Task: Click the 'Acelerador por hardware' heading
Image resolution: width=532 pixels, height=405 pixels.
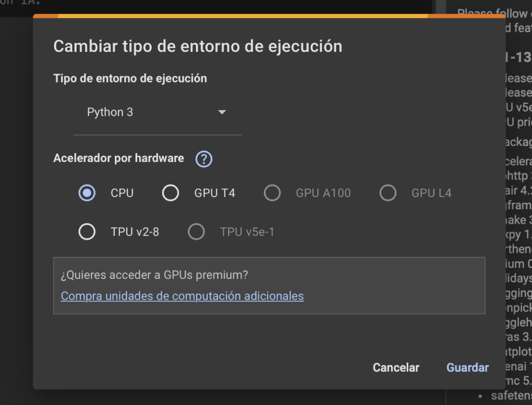Action: [x=119, y=158]
